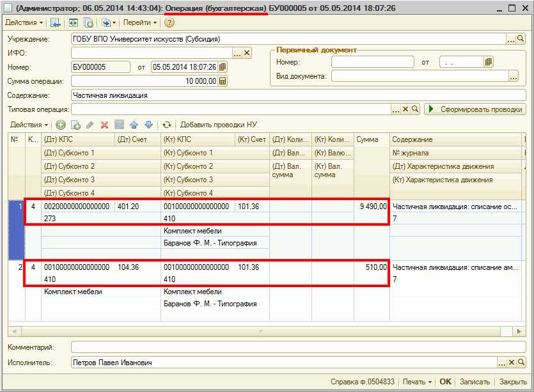The width and height of the screenshot is (534, 392).
Task: Click the ИФО select ellipsis button
Action: pos(237,53)
